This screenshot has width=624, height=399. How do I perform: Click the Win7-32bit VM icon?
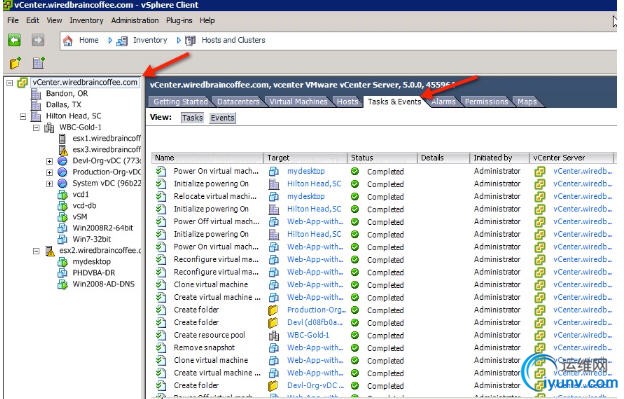[62, 239]
